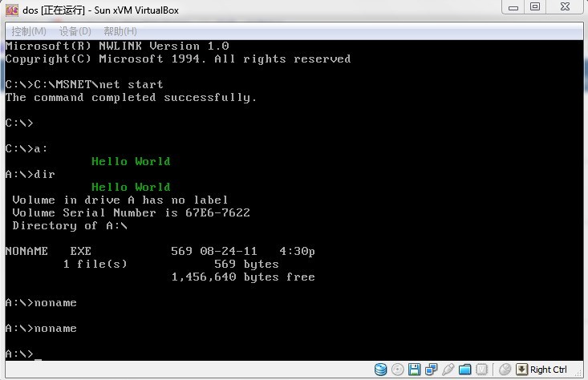The height and width of the screenshot is (380, 588).
Task: Open the 控制(M) menu
Action: [x=29, y=31]
